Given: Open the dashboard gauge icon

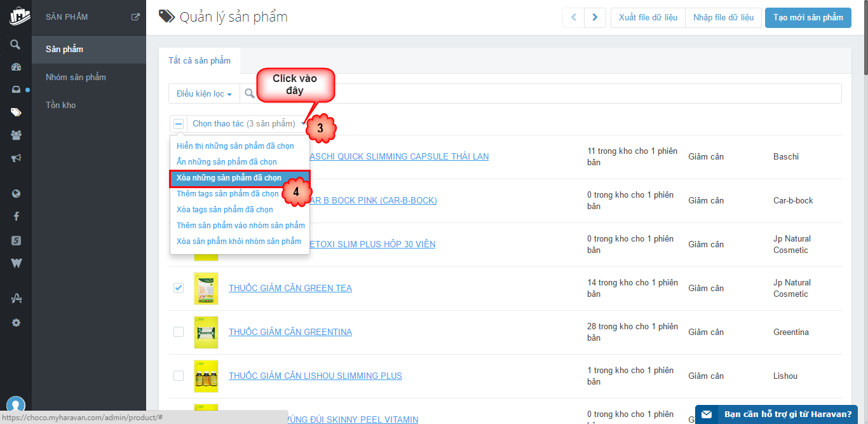Looking at the screenshot, I should pos(16,67).
